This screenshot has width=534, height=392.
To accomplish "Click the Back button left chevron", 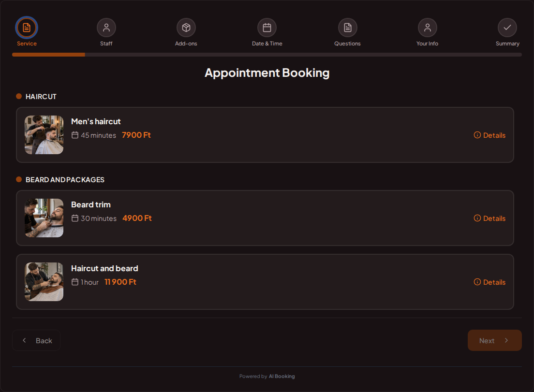I will tap(24, 340).
